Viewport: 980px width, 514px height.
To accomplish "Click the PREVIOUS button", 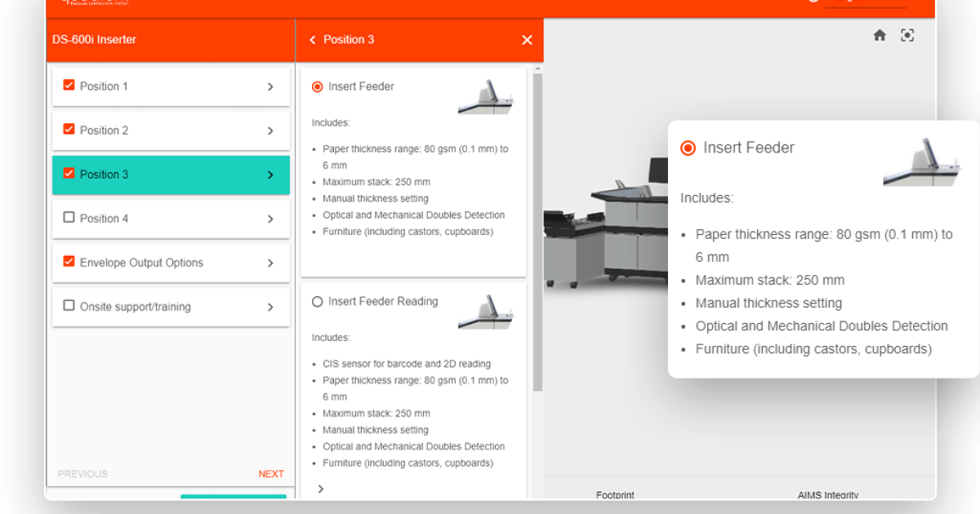I will pyautogui.click(x=82, y=474).
